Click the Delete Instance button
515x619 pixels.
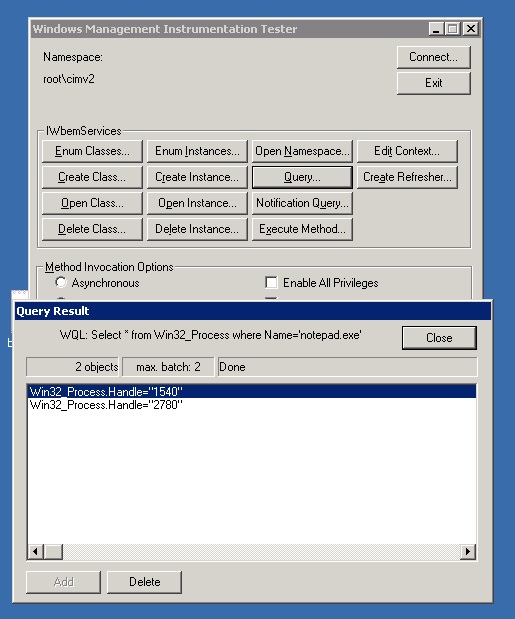pos(197,229)
